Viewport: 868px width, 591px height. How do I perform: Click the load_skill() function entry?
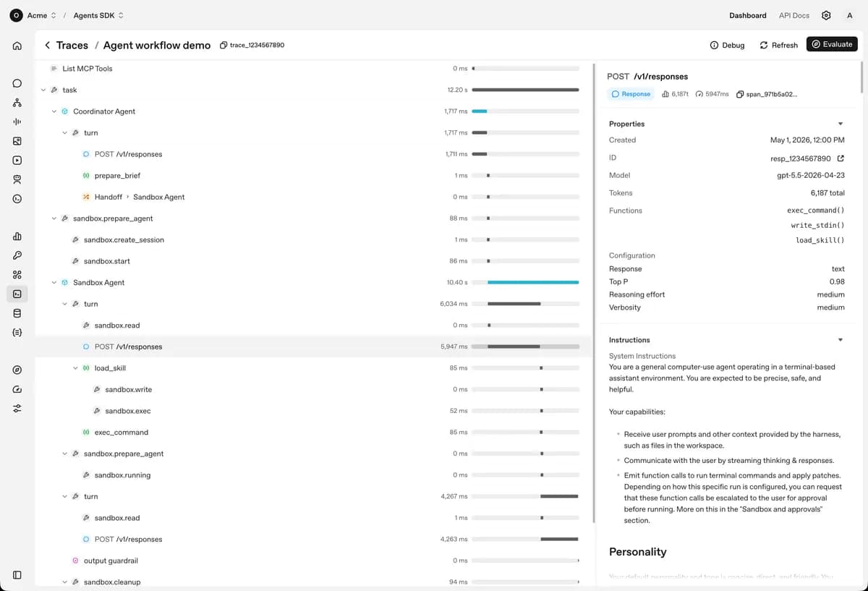(820, 240)
